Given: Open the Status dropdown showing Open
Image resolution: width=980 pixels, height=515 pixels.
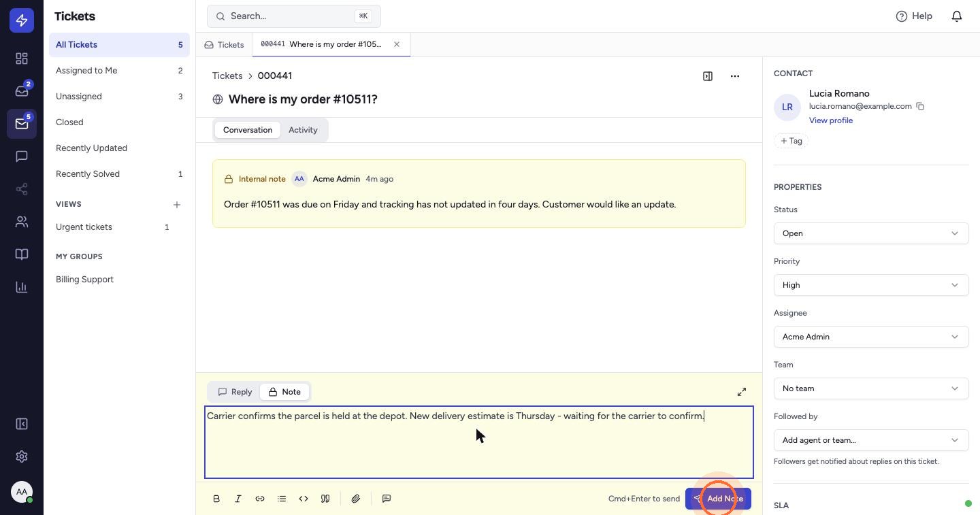Looking at the screenshot, I should (871, 233).
